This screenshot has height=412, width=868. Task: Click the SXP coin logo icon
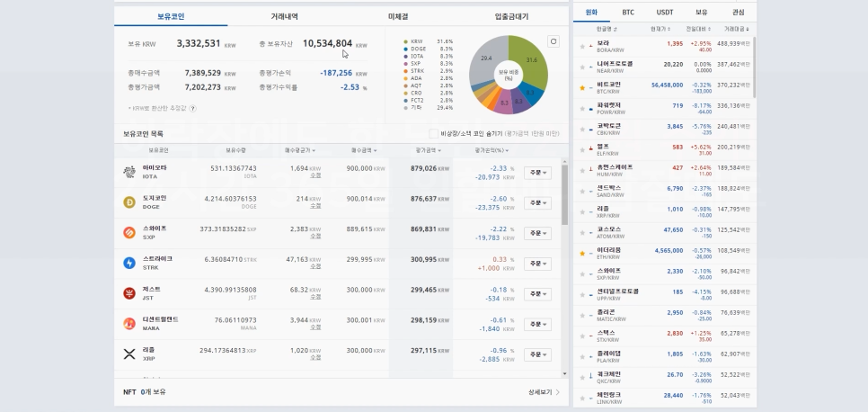point(128,232)
